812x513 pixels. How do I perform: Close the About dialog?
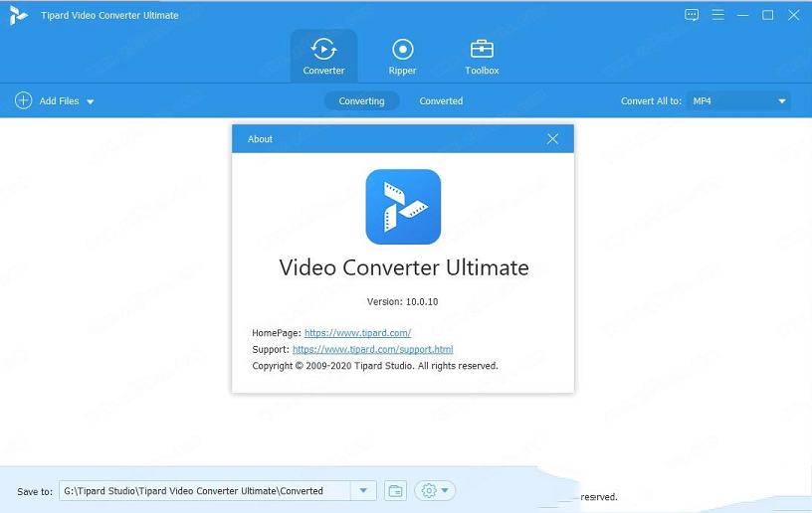click(553, 139)
